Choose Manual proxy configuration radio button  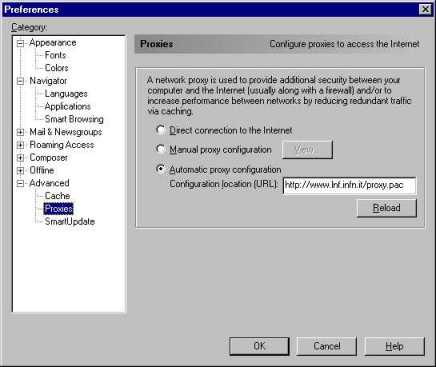pos(161,149)
